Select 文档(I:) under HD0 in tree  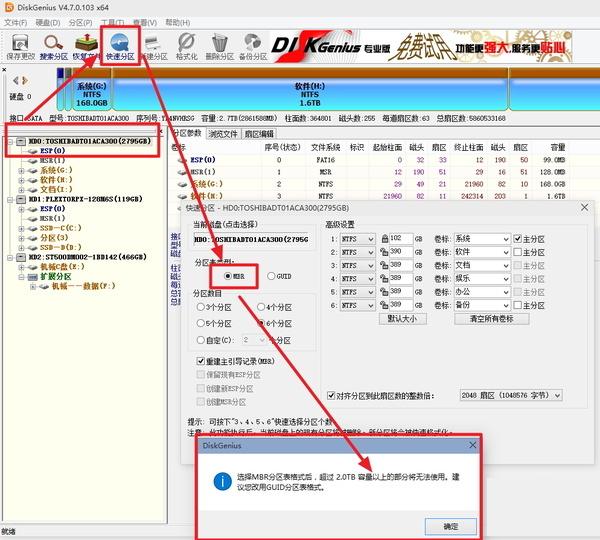(x=56, y=189)
